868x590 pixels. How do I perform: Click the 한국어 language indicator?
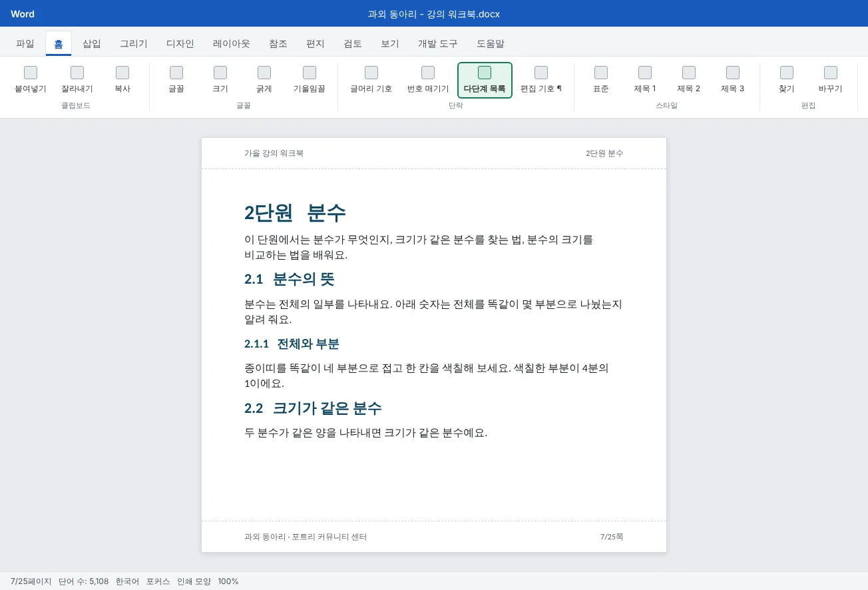point(127,581)
